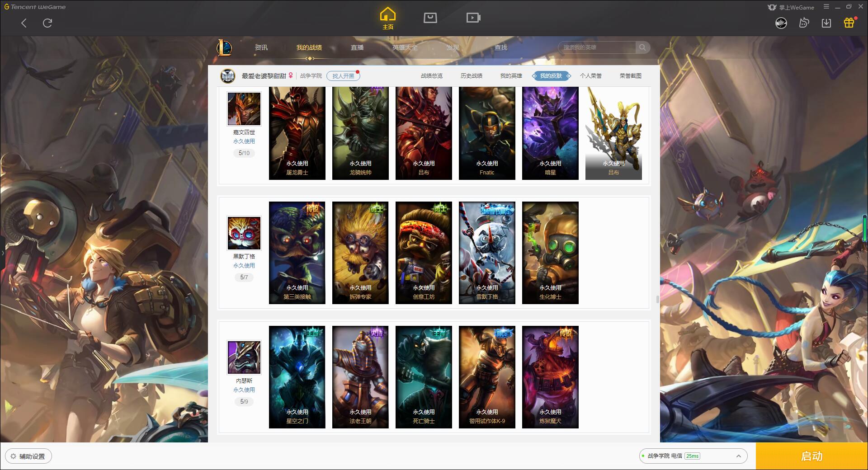Screen dimensions: 868x470
Task: Click player name 最爱老婆黎甜甜
Action: (264, 76)
